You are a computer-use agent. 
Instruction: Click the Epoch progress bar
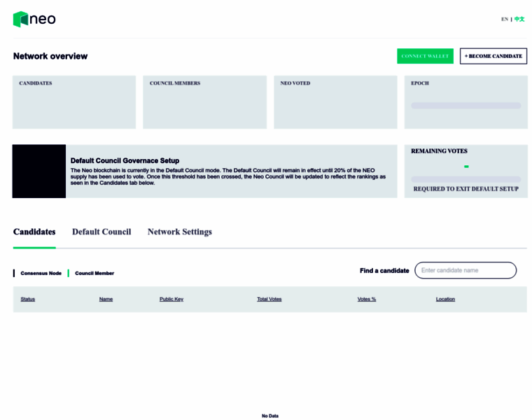465,106
